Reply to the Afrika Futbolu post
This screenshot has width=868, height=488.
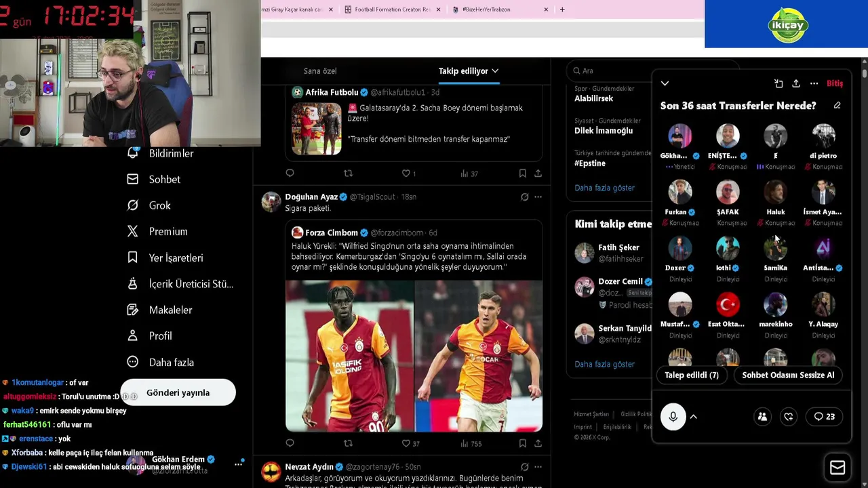tap(290, 174)
